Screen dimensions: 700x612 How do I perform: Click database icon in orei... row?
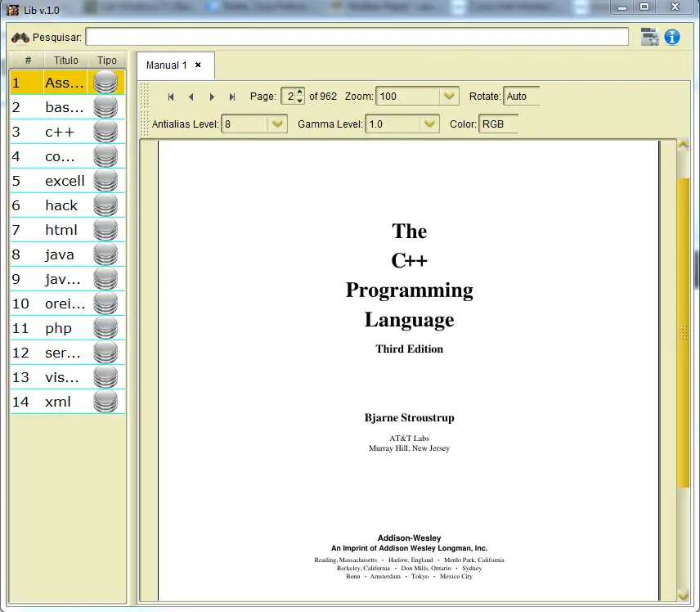(105, 304)
